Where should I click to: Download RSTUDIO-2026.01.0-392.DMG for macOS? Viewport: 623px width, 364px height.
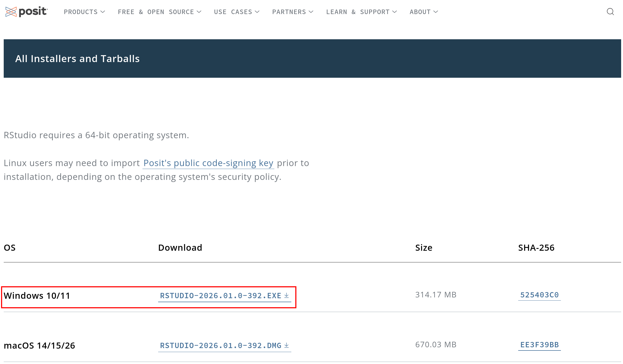(x=220, y=345)
